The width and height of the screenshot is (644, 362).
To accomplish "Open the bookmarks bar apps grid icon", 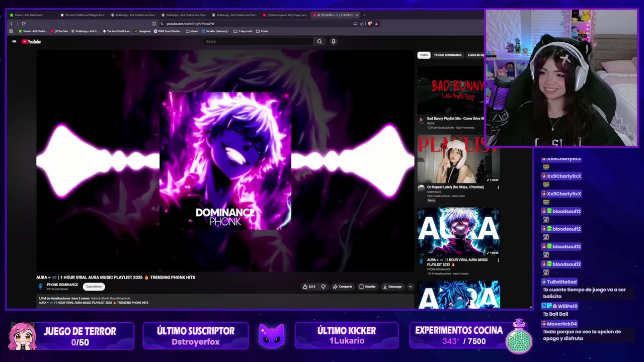I will pyautogui.click(x=11, y=31).
